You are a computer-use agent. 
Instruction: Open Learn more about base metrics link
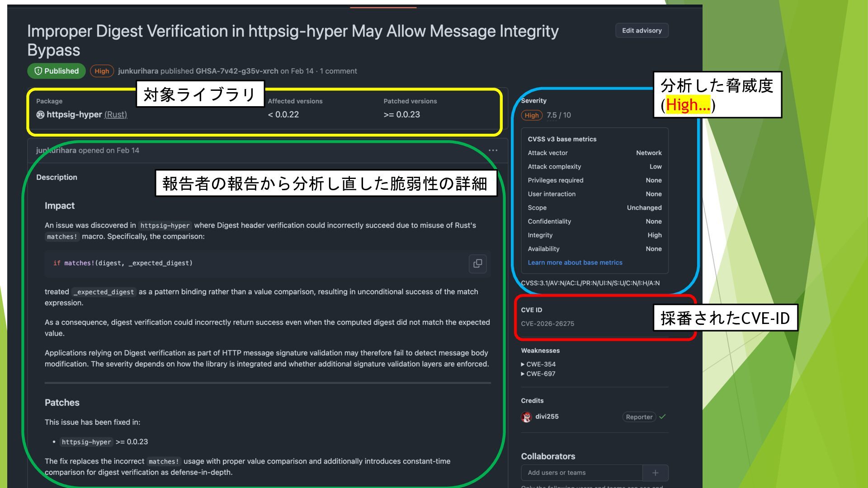[x=575, y=263]
